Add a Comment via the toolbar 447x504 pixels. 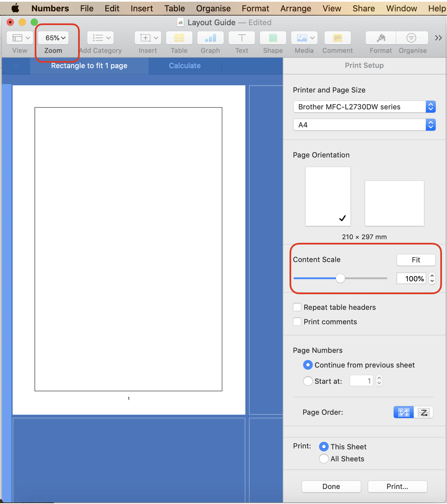pos(337,38)
